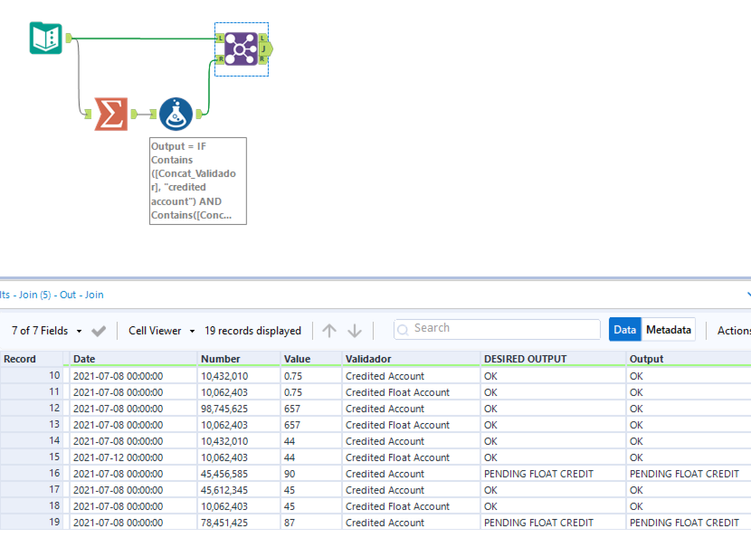Image resolution: width=751 pixels, height=534 pixels.
Task: Click the Formula tool output anchor
Action: [x=199, y=114]
